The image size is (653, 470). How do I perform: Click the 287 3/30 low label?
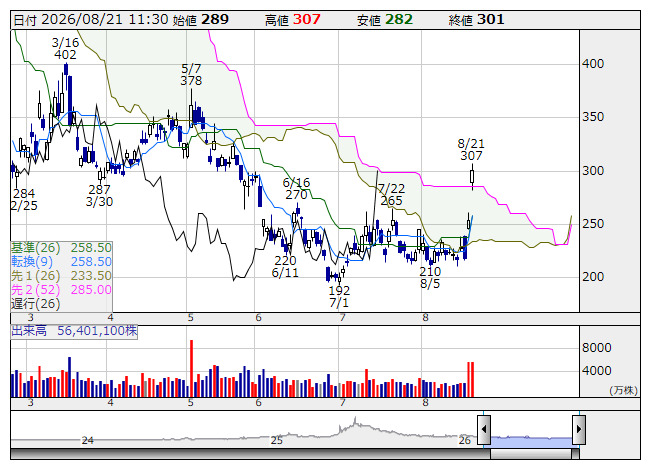click(x=99, y=196)
